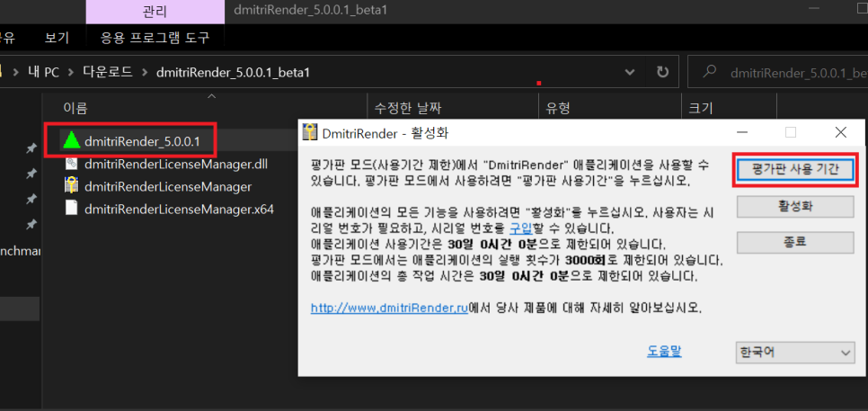
Task: Open the 응용 프로그램 도구 tab
Action: coord(155,38)
